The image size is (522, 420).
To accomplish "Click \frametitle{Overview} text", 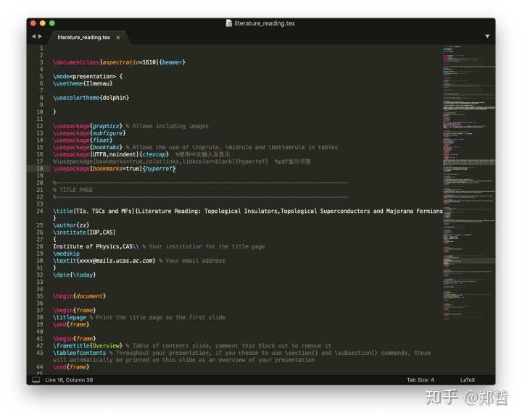I will click(88, 345).
